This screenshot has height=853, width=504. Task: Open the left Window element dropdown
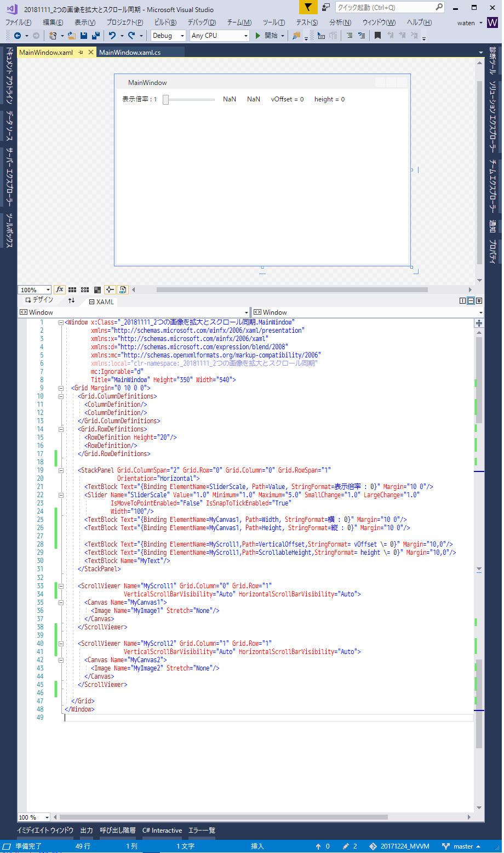(134, 312)
